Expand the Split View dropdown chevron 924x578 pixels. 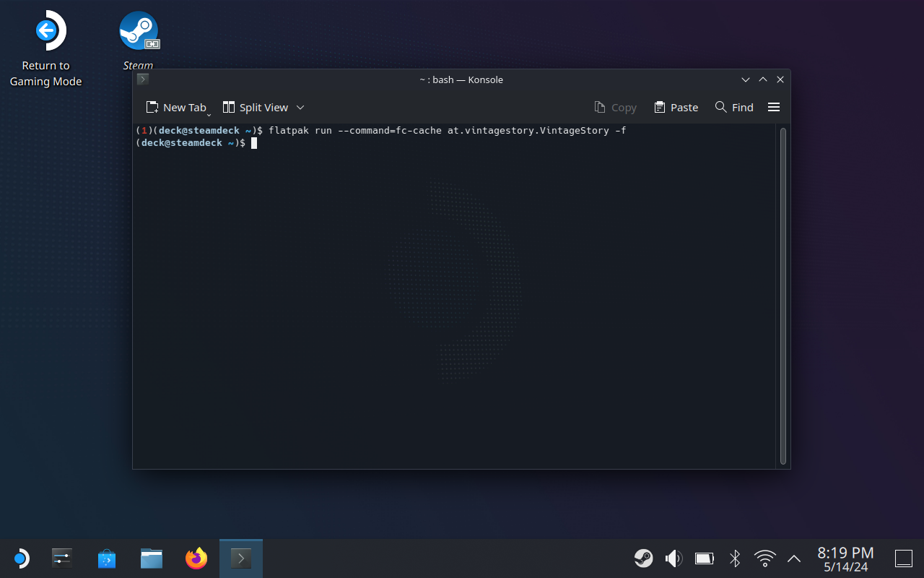click(300, 107)
